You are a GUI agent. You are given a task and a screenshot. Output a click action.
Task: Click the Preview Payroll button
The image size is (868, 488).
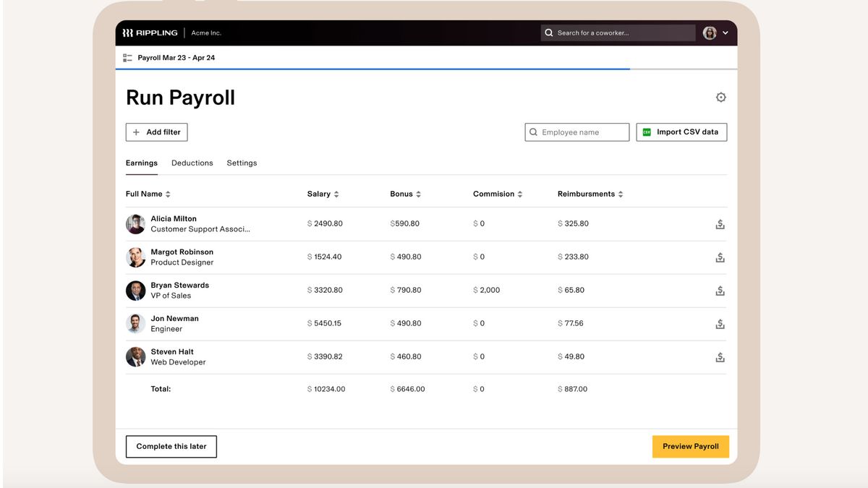(x=690, y=446)
